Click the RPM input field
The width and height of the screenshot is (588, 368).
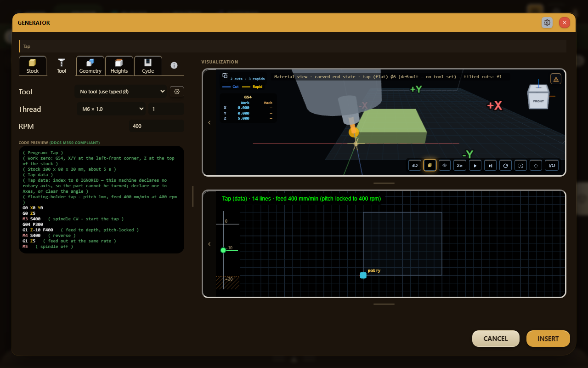pos(157,126)
